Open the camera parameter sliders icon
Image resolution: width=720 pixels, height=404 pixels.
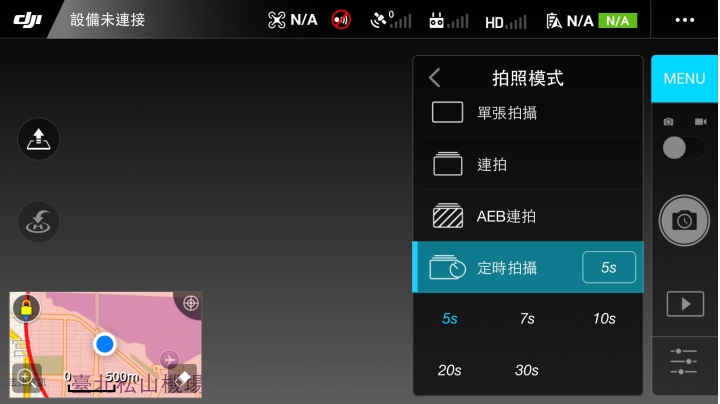tap(684, 361)
